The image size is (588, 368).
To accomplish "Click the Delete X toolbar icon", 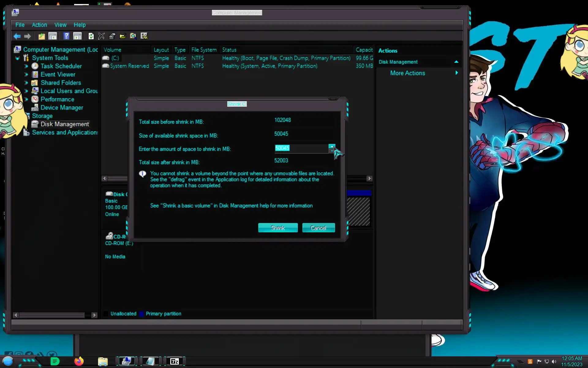I will tap(101, 36).
